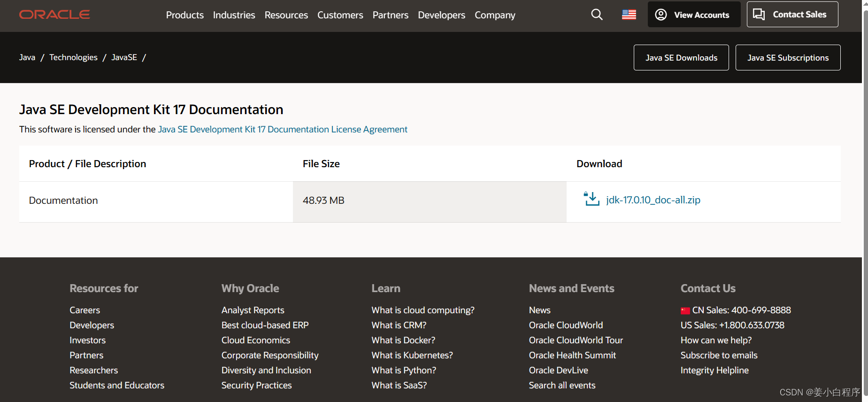Open What is cloud computing? link

423,310
